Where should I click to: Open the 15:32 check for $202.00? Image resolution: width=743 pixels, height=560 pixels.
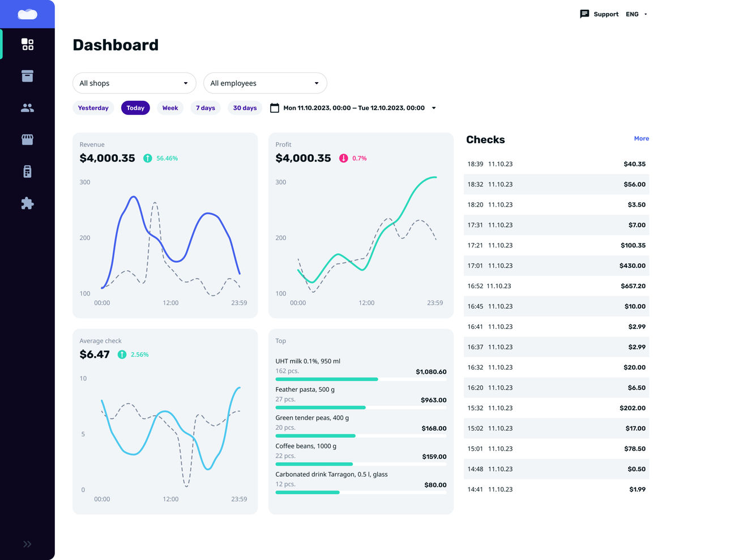click(557, 408)
